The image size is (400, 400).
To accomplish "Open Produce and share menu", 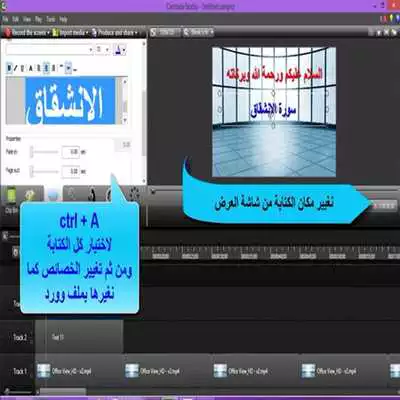I will click(114, 33).
